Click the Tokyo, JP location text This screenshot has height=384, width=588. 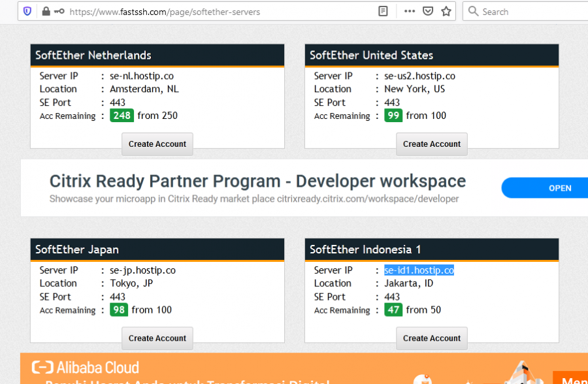[131, 283]
